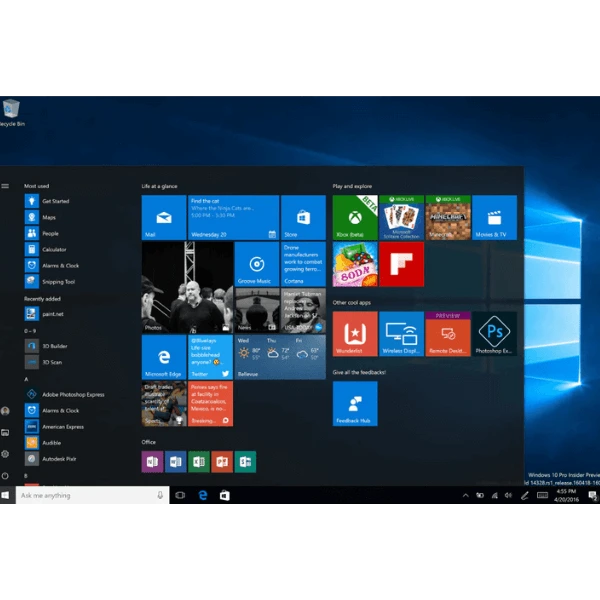The width and height of the screenshot is (600, 600).
Task: Open Windows Ink Workspace pen icon
Action: click(x=525, y=496)
